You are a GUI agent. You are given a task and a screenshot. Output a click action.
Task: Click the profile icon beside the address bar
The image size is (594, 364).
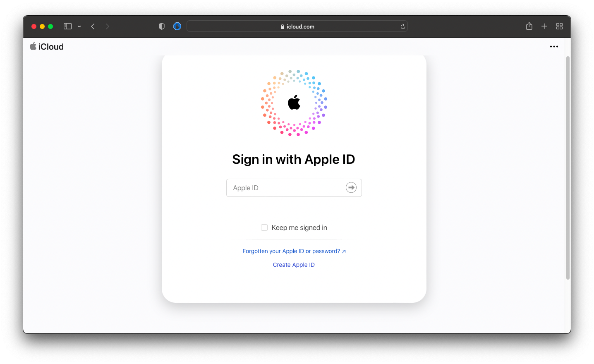[x=177, y=26]
